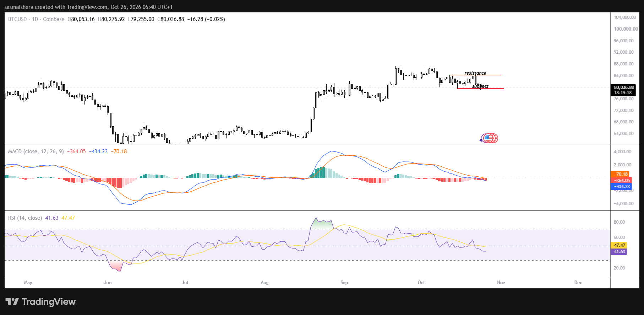Click the Coinbase exchange label in the legend
The image size is (644, 315).
pos(54,19)
